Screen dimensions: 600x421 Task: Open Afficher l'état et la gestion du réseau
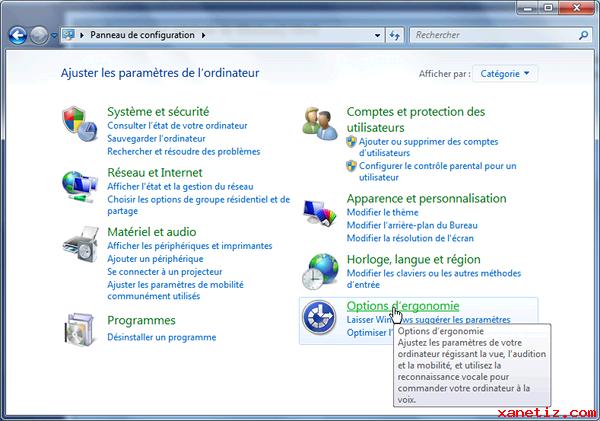point(180,186)
